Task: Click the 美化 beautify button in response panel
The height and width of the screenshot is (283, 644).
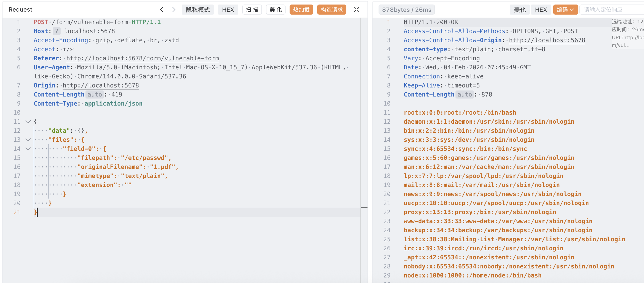Action: point(520,10)
